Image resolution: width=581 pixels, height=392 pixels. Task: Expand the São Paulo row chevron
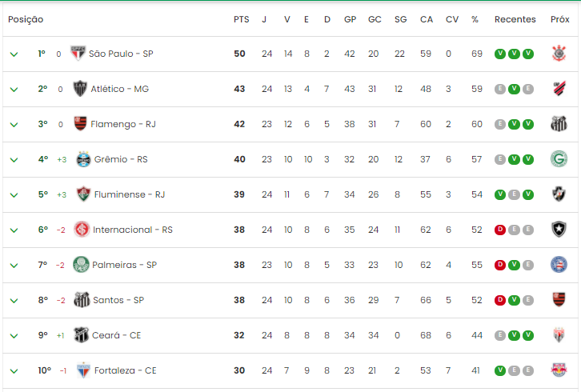[x=14, y=54]
